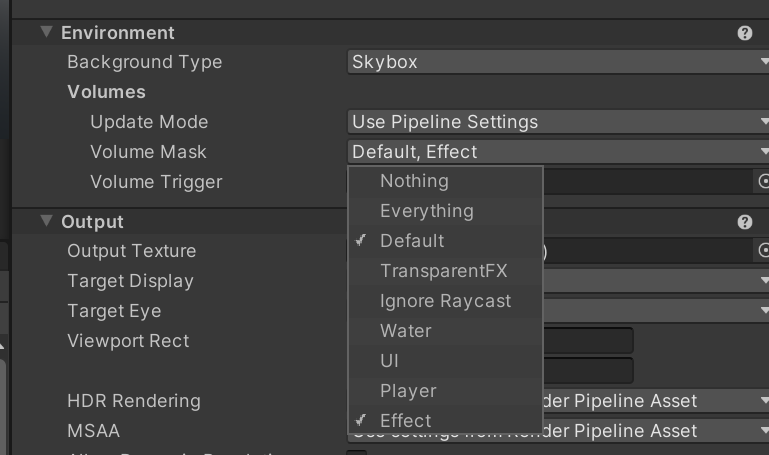Collapse the Output section
Image resolution: width=769 pixels, height=455 pixels.
click(46, 221)
